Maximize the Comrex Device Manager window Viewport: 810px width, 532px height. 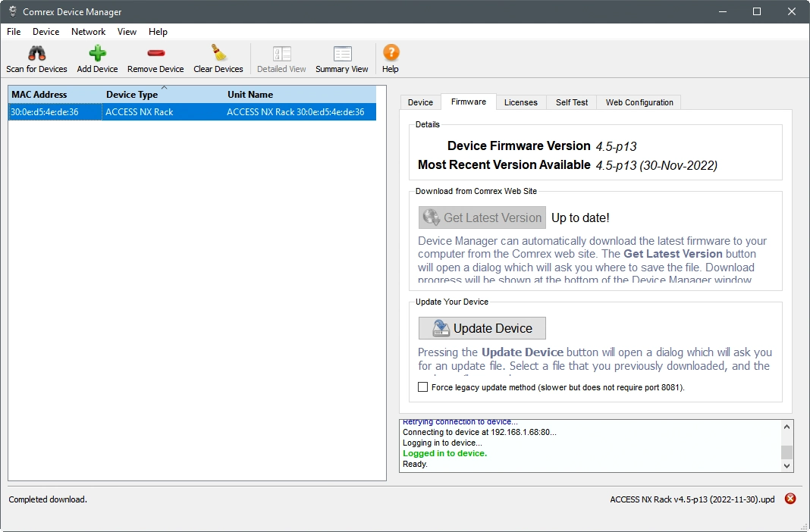point(757,11)
